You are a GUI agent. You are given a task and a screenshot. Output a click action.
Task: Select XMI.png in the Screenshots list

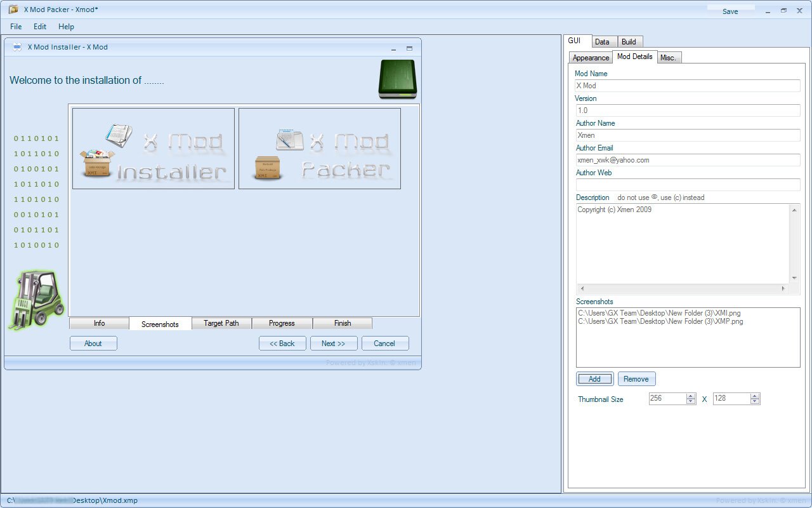(659, 313)
